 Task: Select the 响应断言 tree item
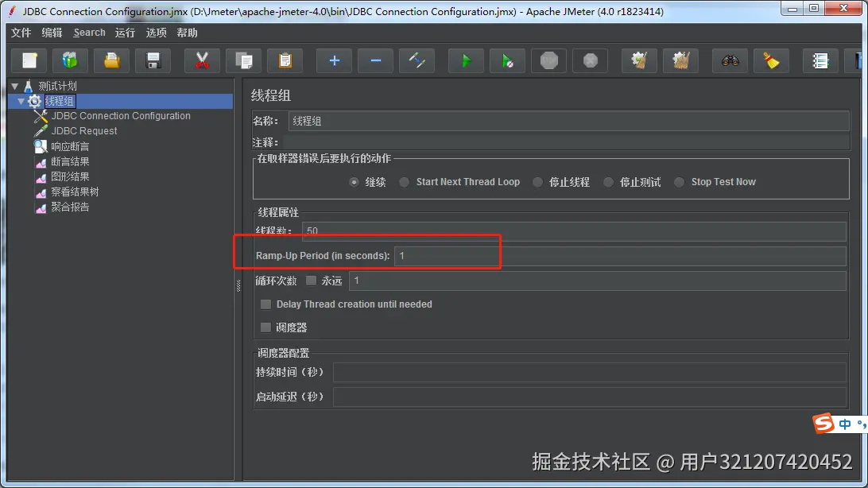click(x=70, y=146)
